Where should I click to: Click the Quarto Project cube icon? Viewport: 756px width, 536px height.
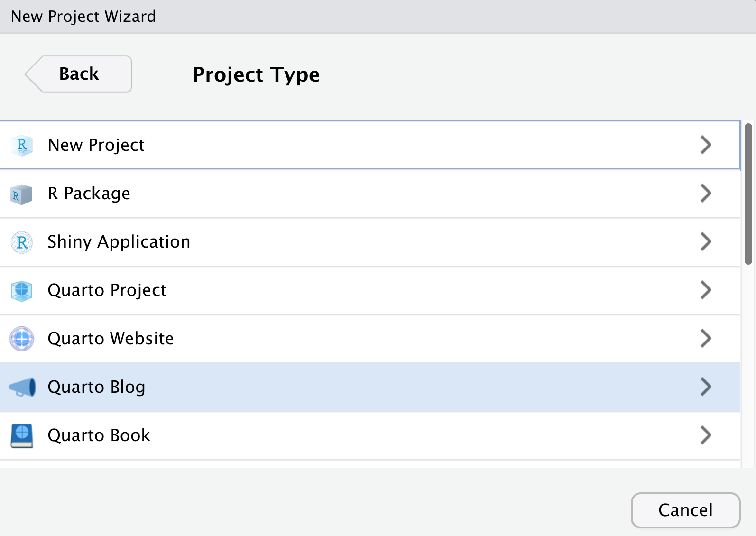21,291
